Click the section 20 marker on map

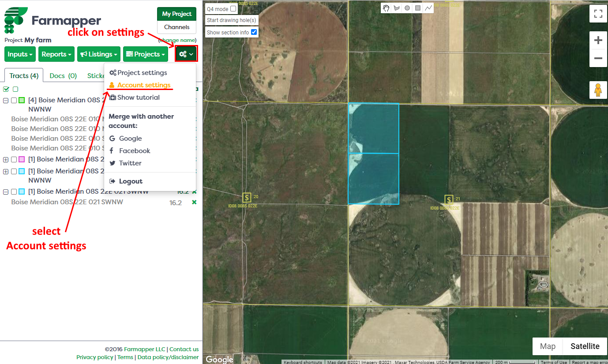pyautogui.click(x=247, y=197)
